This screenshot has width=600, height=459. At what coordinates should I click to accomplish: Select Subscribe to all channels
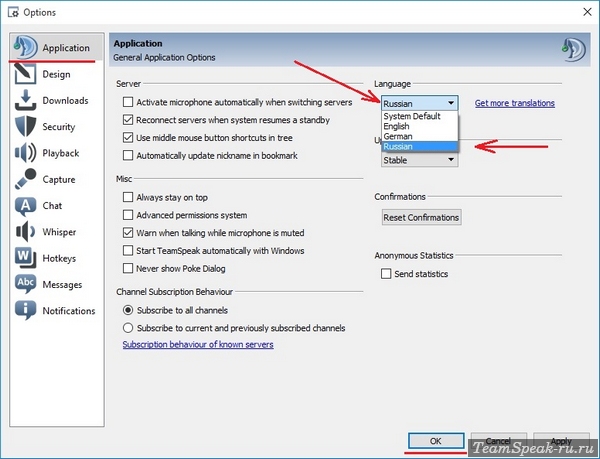[x=128, y=310]
